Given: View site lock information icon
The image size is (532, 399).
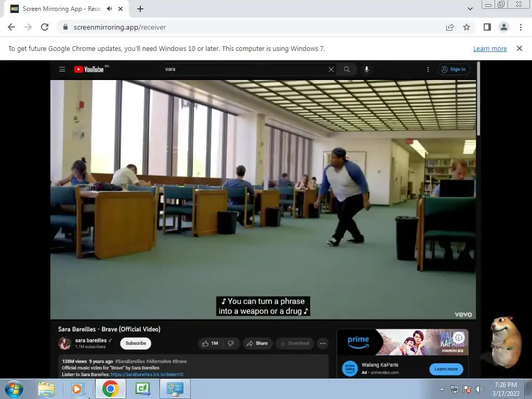Looking at the screenshot, I should pyautogui.click(x=65, y=27).
